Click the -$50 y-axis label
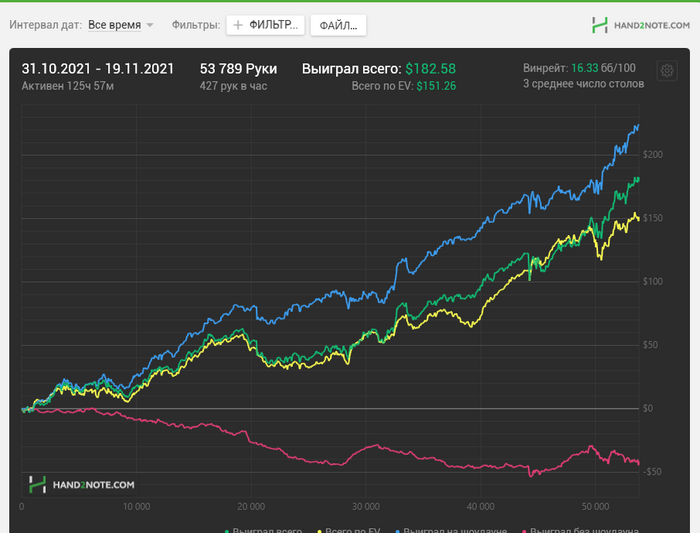 [652, 471]
